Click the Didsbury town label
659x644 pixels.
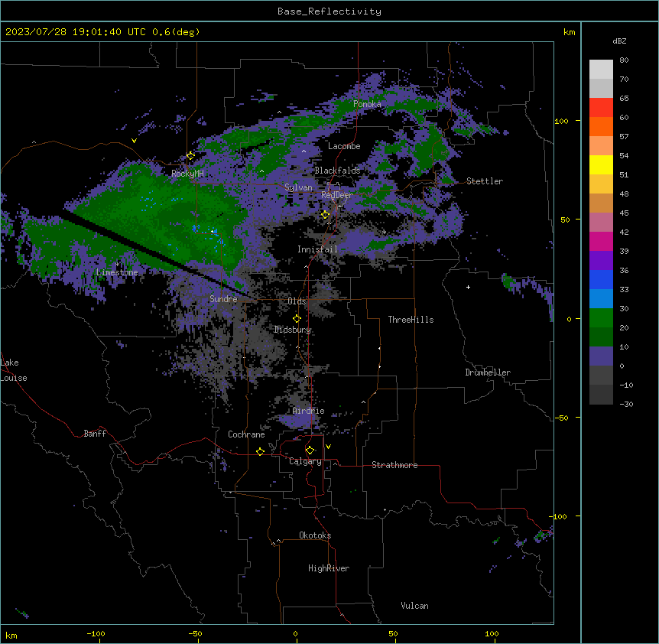293,330
